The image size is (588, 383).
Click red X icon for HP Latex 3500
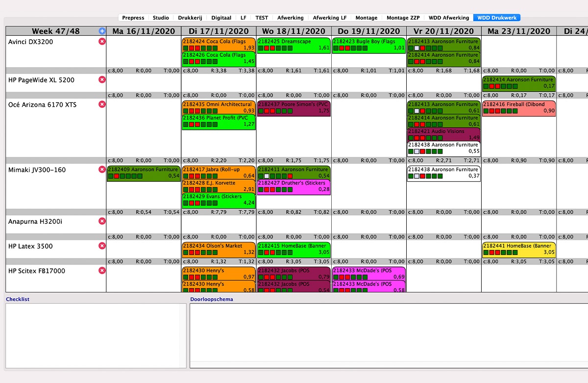tap(102, 246)
